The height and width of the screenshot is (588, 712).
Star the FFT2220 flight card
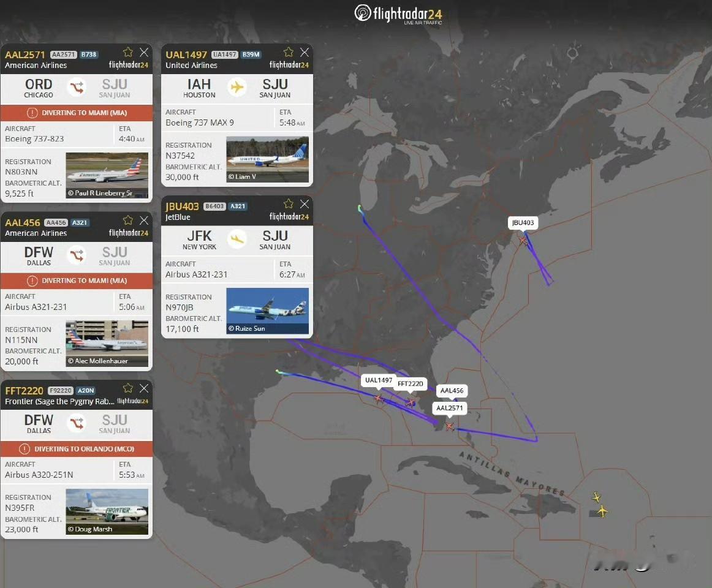[x=128, y=388]
